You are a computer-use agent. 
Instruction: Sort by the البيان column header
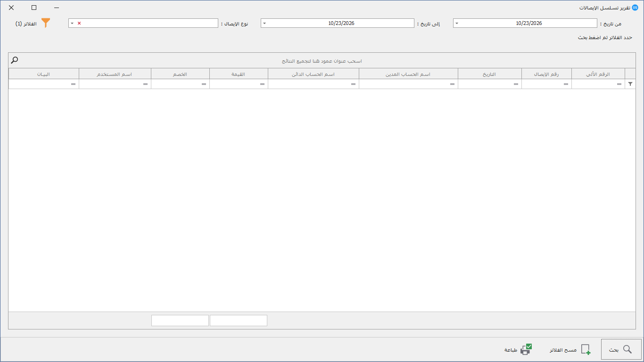pos(44,74)
